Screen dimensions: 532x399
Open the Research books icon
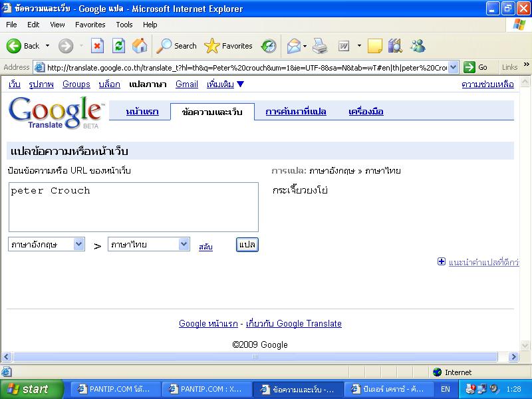(395, 46)
